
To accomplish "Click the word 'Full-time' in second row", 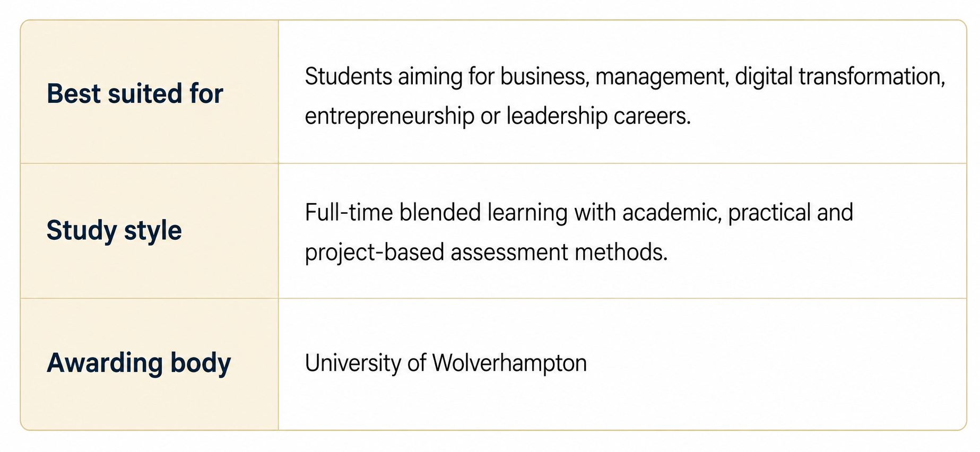I will pos(349,212).
